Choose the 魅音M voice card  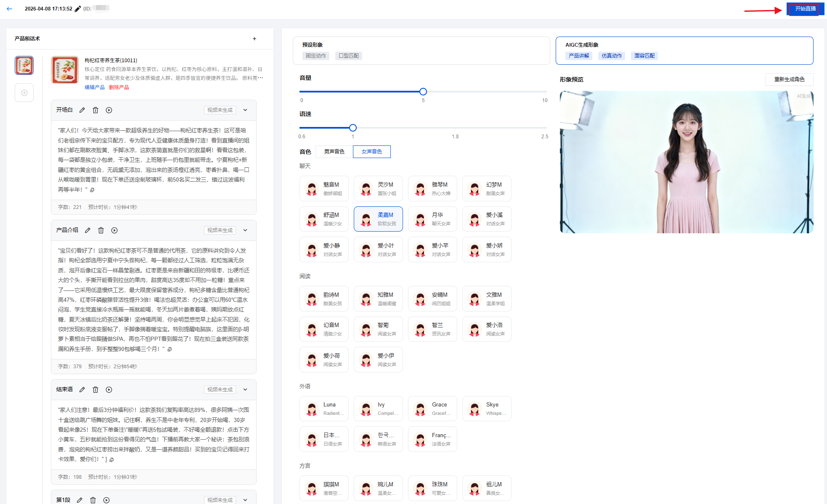(324, 189)
